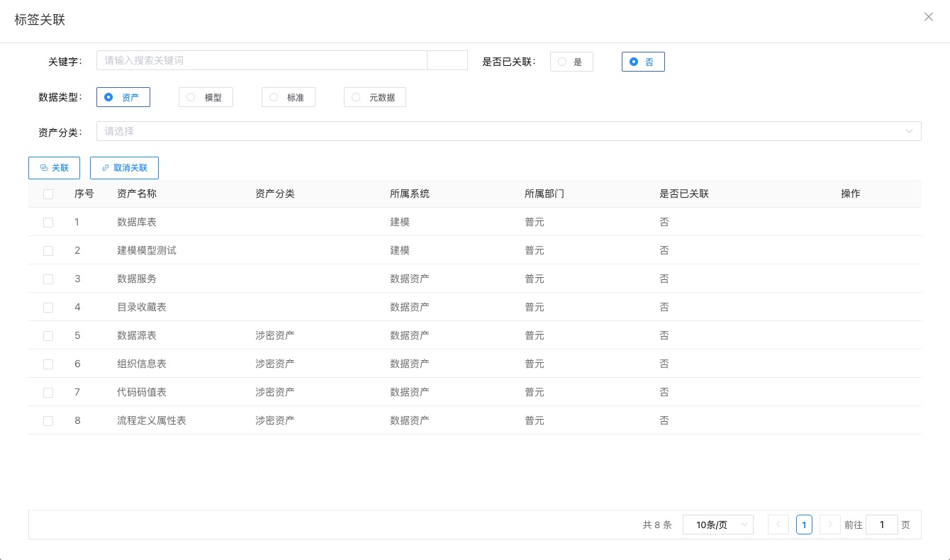
Task: Open the 资产分类 dropdown
Action: (x=508, y=131)
